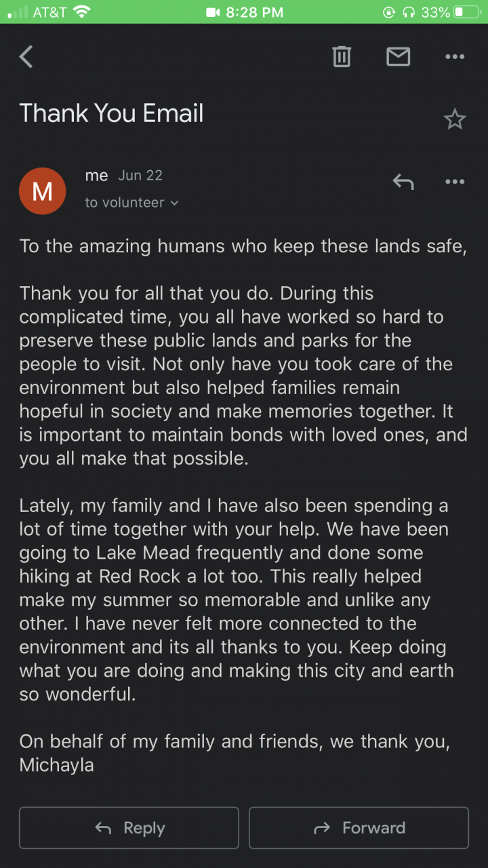The height and width of the screenshot is (868, 488).
Task: Delete this email with trash icon
Action: pyautogui.click(x=342, y=57)
